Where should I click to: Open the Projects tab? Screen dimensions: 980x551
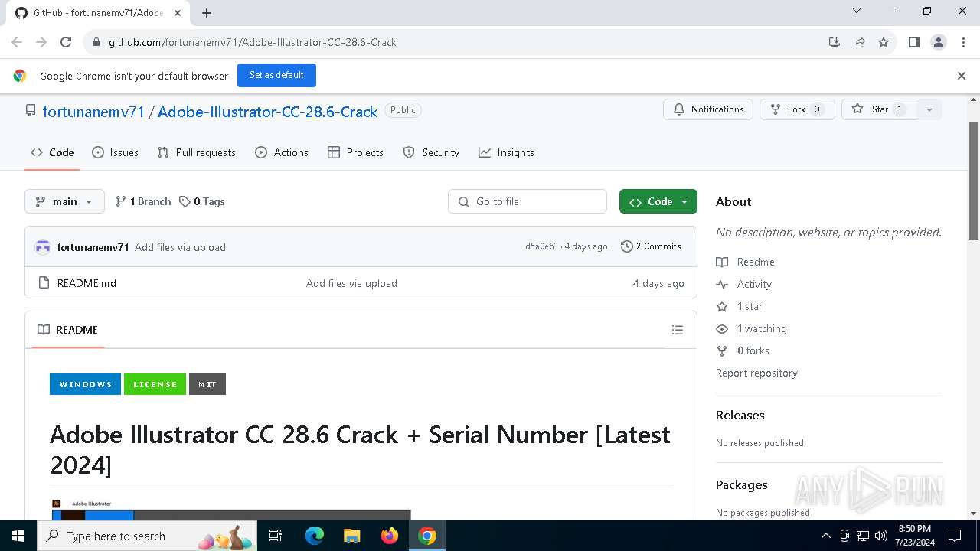coord(355,152)
